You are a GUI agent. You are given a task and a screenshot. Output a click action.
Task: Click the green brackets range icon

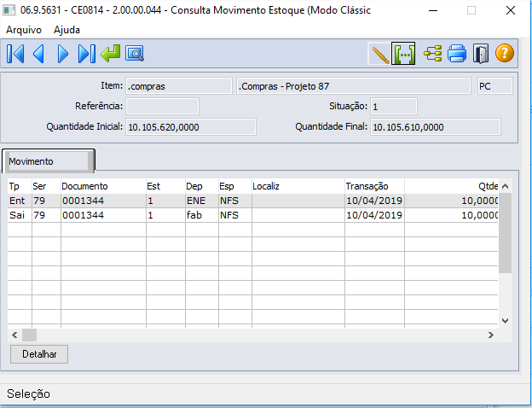[403, 54]
